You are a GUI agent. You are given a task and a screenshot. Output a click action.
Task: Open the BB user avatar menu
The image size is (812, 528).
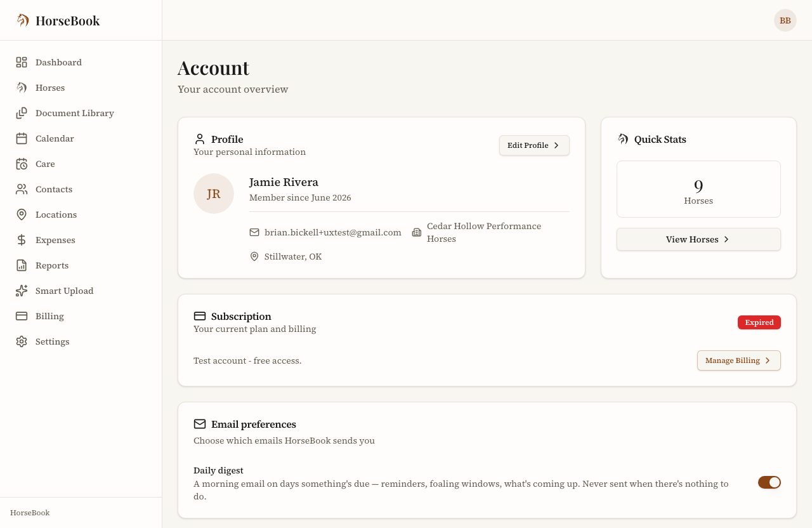[785, 20]
